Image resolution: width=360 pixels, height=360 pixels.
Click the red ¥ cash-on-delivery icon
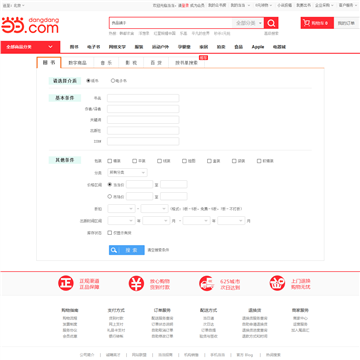click(136, 283)
